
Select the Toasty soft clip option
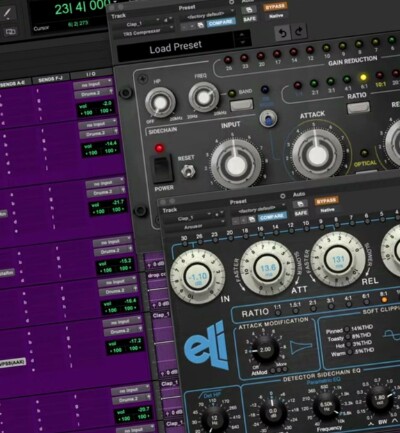pos(347,338)
